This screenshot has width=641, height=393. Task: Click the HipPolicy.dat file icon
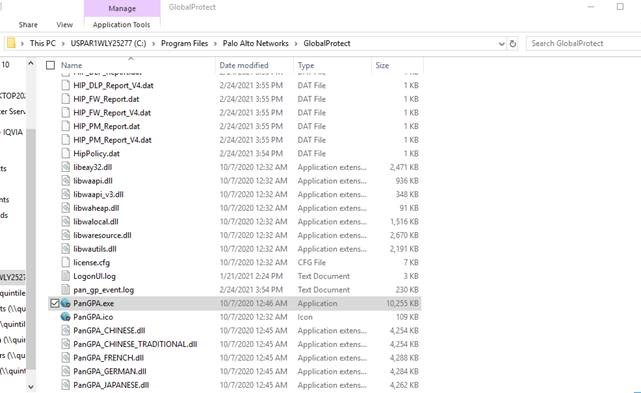pos(65,153)
